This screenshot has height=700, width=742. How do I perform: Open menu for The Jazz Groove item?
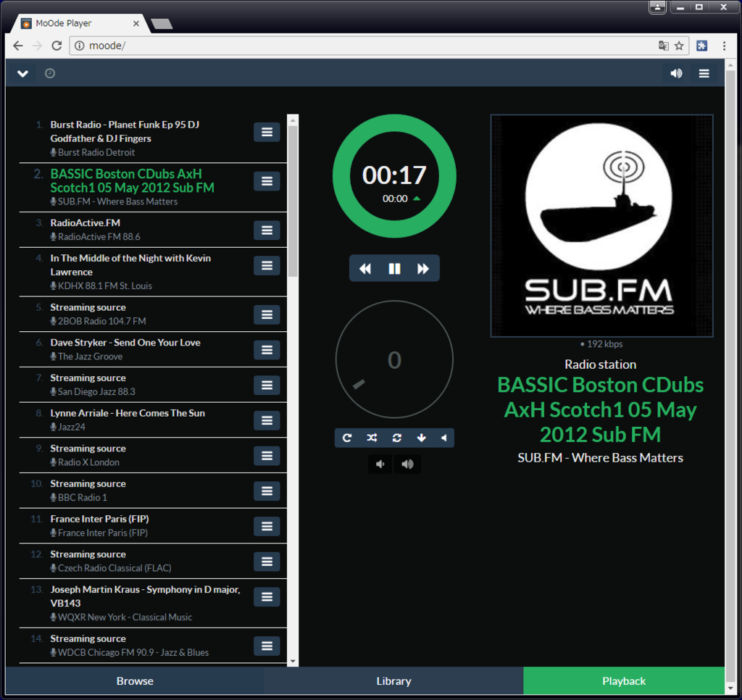click(x=267, y=350)
